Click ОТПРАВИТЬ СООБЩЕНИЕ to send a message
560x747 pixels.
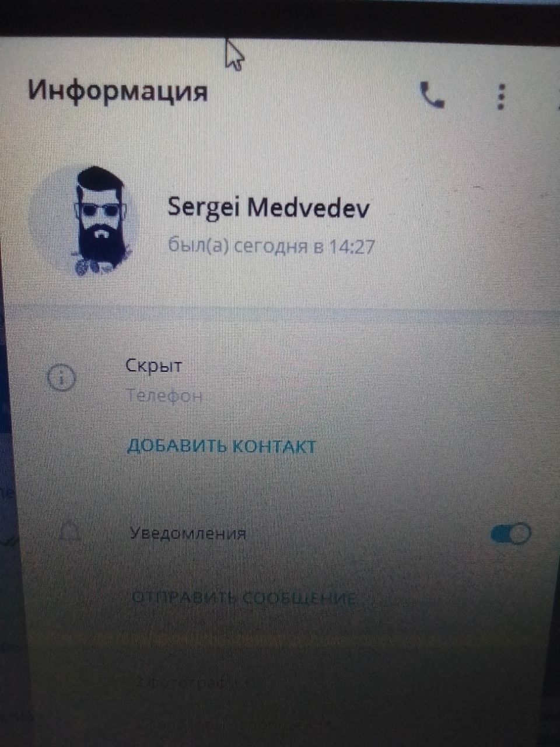(x=244, y=598)
